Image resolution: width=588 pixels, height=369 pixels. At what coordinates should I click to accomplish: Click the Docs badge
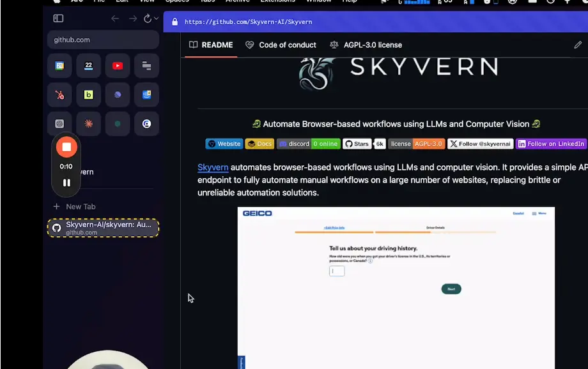(259, 144)
